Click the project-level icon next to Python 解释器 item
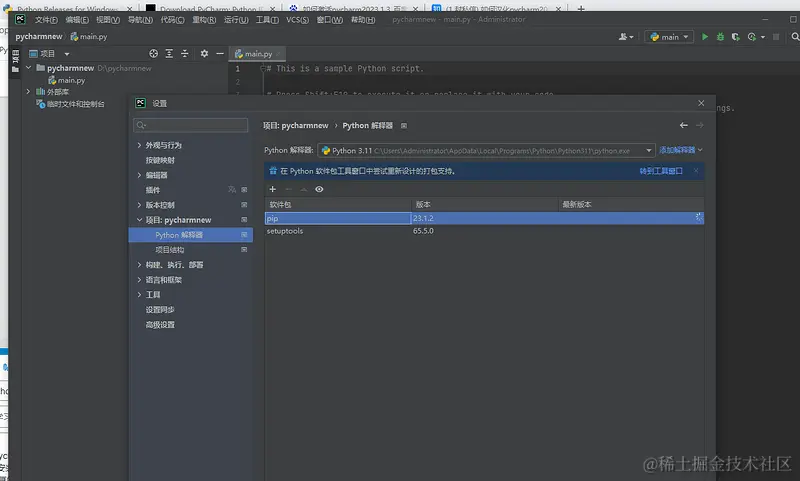This screenshot has height=481, width=800. click(x=244, y=235)
